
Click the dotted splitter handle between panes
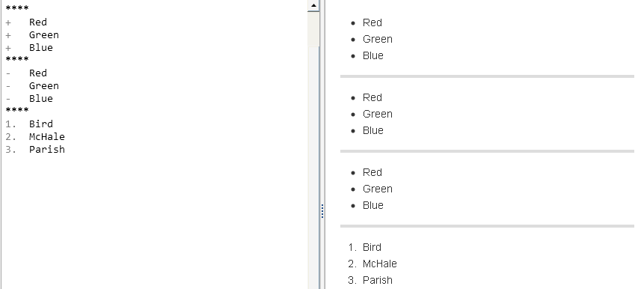(322, 211)
